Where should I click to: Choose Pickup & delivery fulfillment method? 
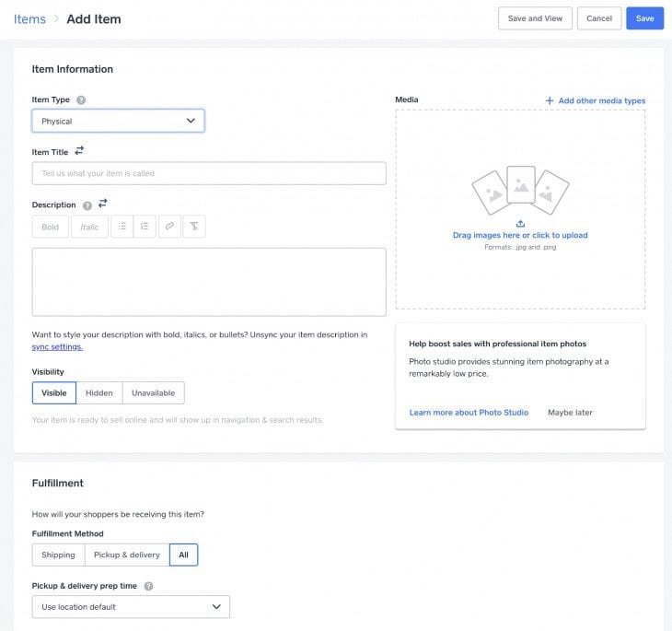pos(127,555)
